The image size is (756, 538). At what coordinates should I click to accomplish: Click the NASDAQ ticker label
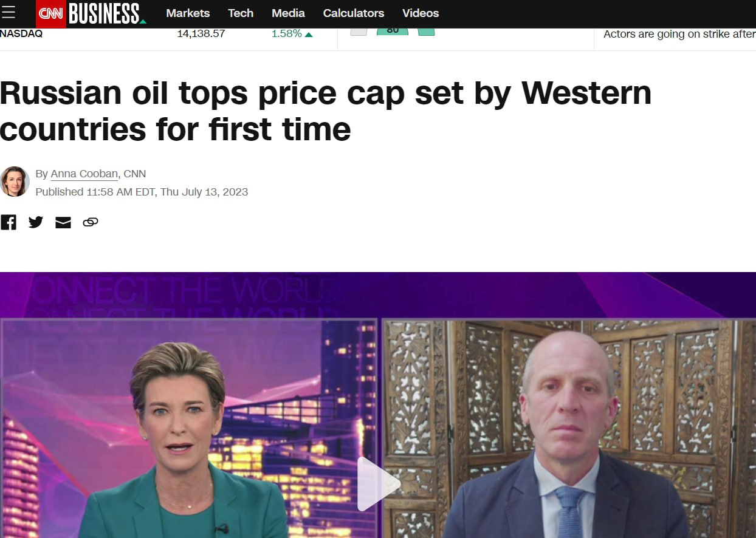[21, 34]
